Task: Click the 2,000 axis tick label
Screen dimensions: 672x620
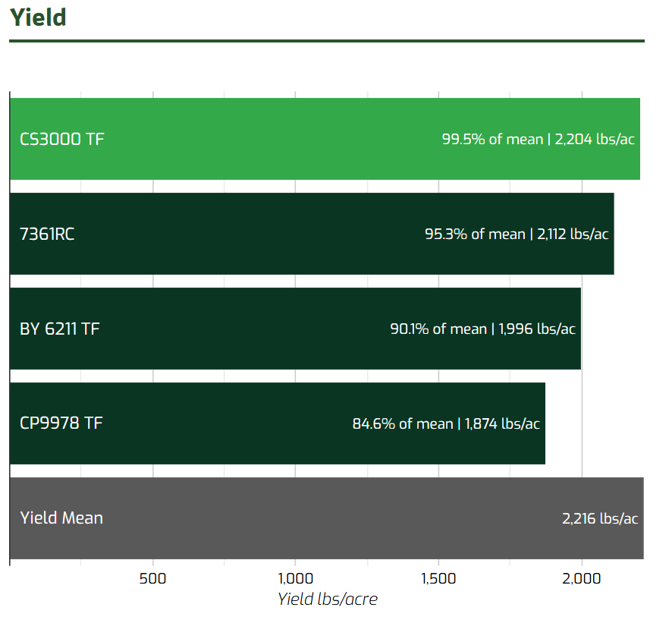Action: pyautogui.click(x=582, y=579)
